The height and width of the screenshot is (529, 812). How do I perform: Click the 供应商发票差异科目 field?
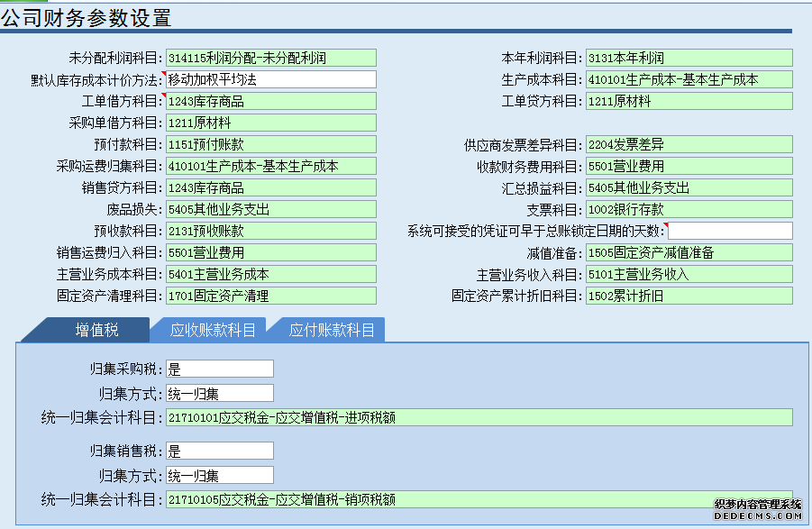[689, 144]
